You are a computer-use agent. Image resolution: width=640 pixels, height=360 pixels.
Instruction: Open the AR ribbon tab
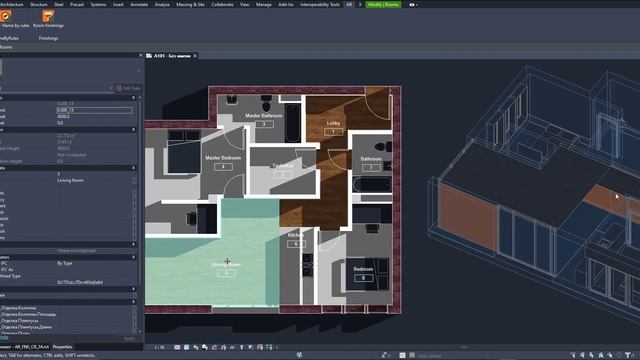click(x=349, y=4)
